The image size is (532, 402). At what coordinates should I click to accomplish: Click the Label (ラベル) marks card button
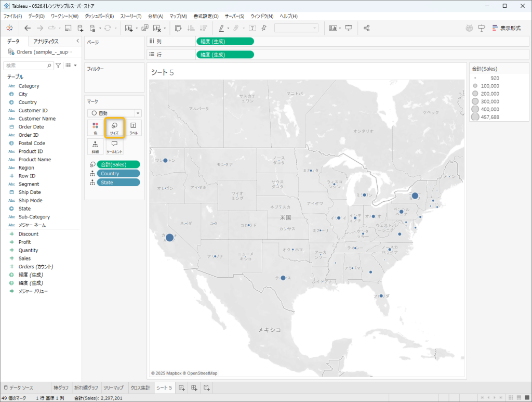coord(133,128)
